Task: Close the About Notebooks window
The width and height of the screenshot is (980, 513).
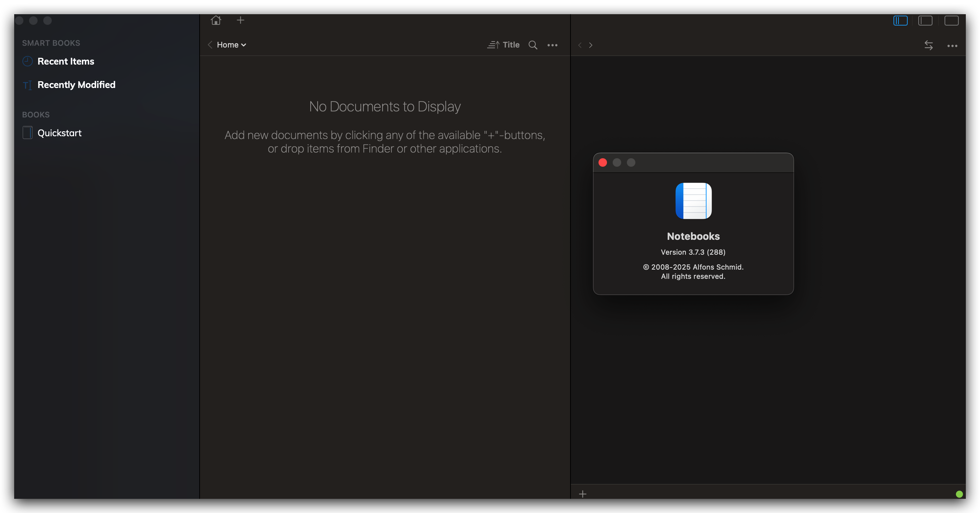Action: point(603,162)
